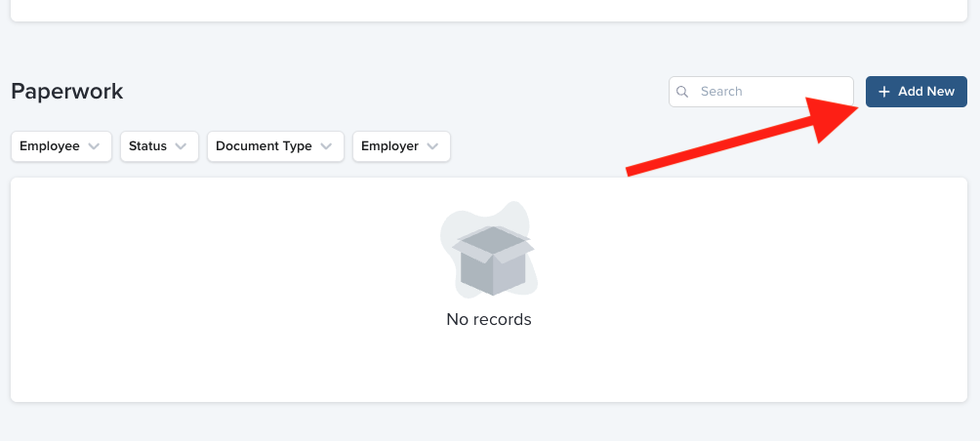Open the Status filter dropdown
Screen dimensions: 980x441
[159, 146]
